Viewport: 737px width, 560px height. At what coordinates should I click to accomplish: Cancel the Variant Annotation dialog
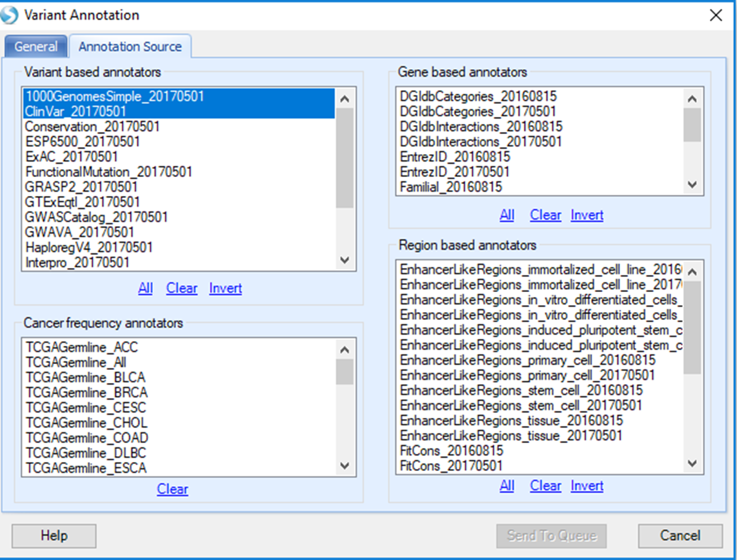tap(680, 536)
